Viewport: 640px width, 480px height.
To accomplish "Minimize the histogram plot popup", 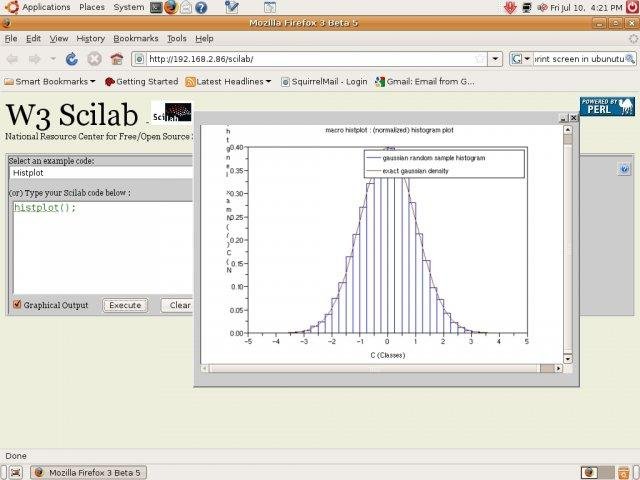I will [563, 118].
